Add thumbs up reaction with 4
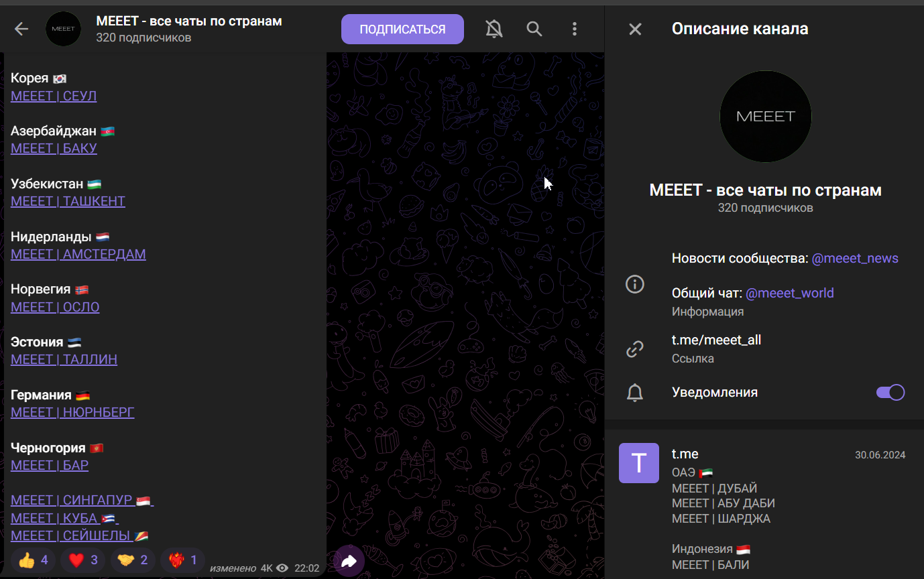The image size is (924, 579). (x=33, y=560)
